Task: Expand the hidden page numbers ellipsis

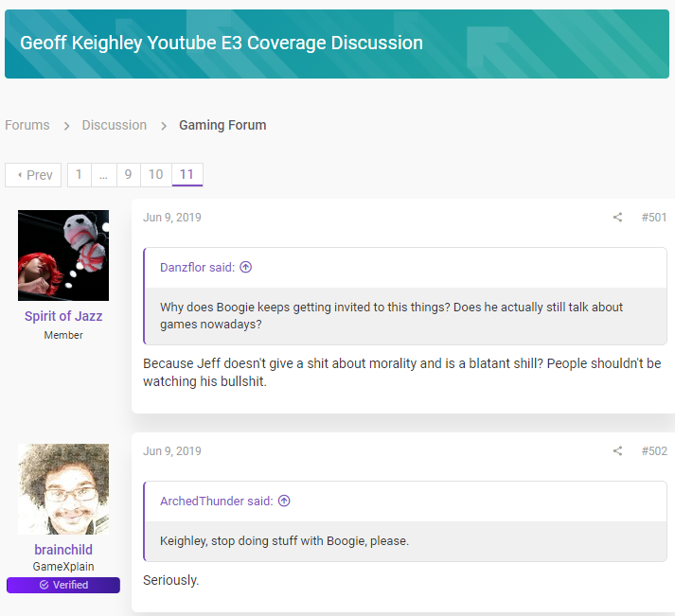Action: pos(104,175)
